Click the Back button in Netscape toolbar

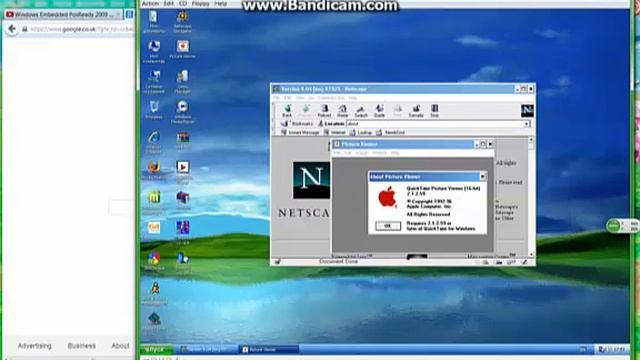[287, 111]
